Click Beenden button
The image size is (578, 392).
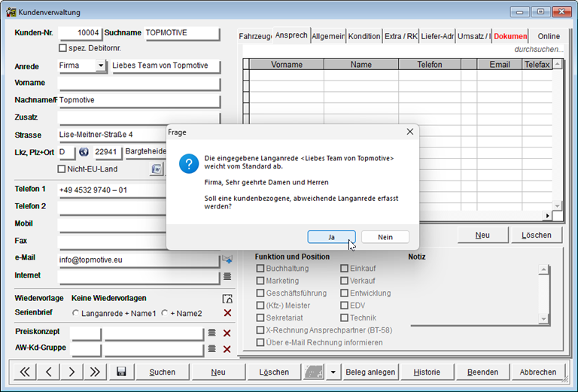(x=482, y=372)
